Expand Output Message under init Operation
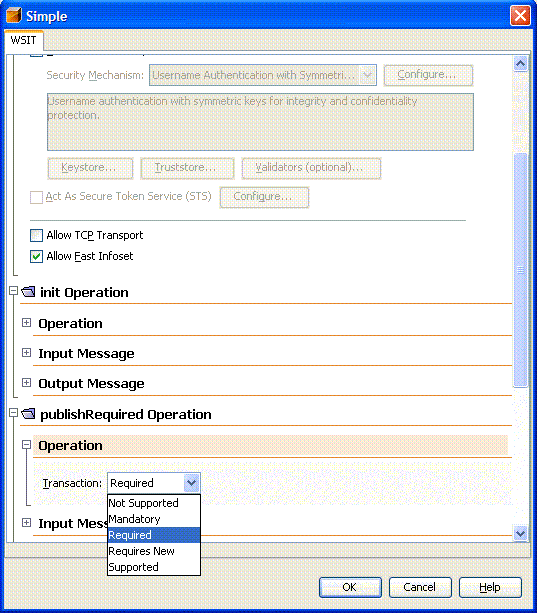 [x=26, y=382]
